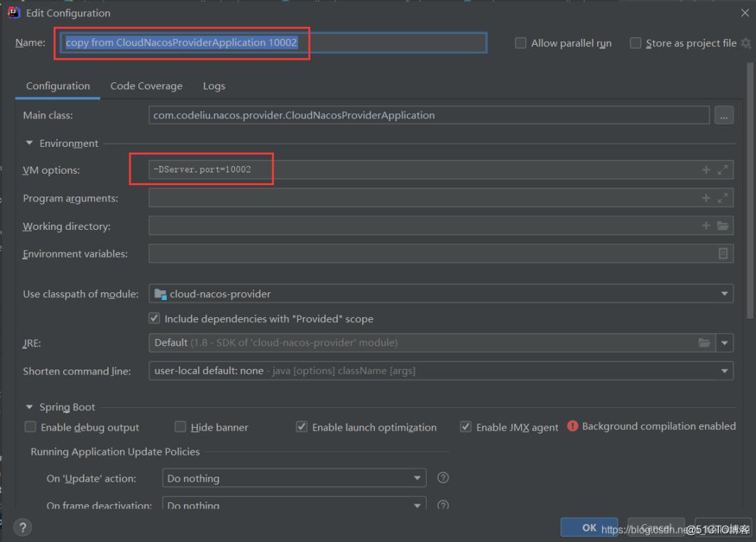Click the browse button beside Main class

pyautogui.click(x=724, y=115)
